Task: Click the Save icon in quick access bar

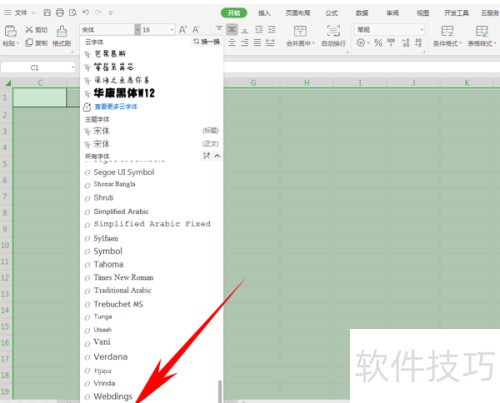Action: click(47, 13)
